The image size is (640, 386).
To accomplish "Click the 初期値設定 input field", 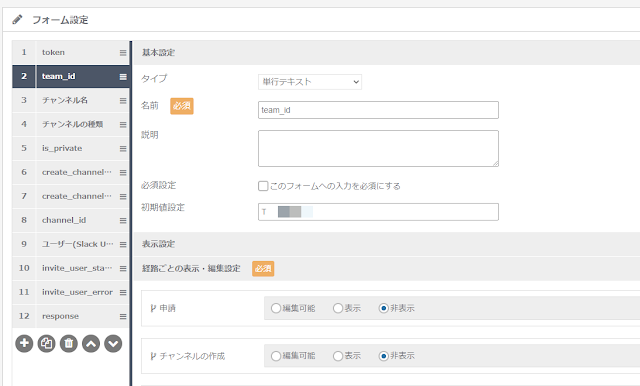I will point(378,212).
